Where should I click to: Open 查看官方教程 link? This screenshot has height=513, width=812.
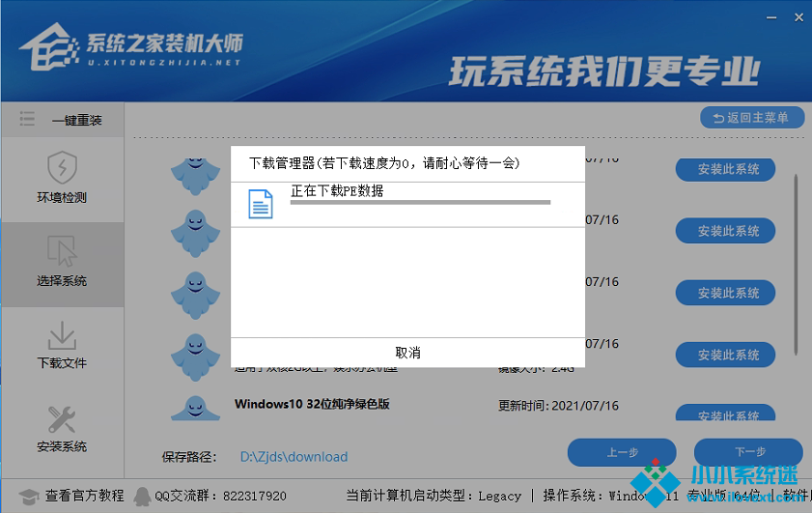[84, 496]
